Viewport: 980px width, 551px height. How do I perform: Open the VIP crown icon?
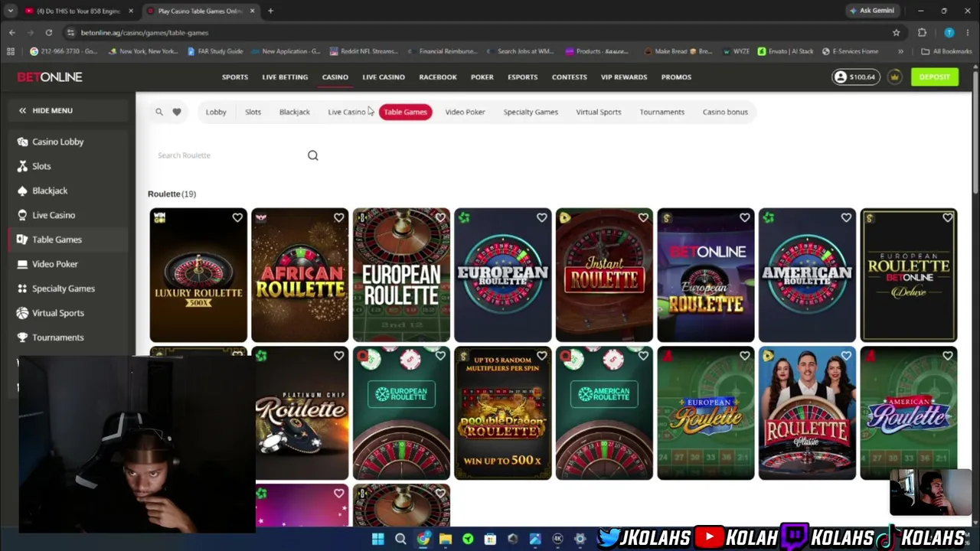894,77
